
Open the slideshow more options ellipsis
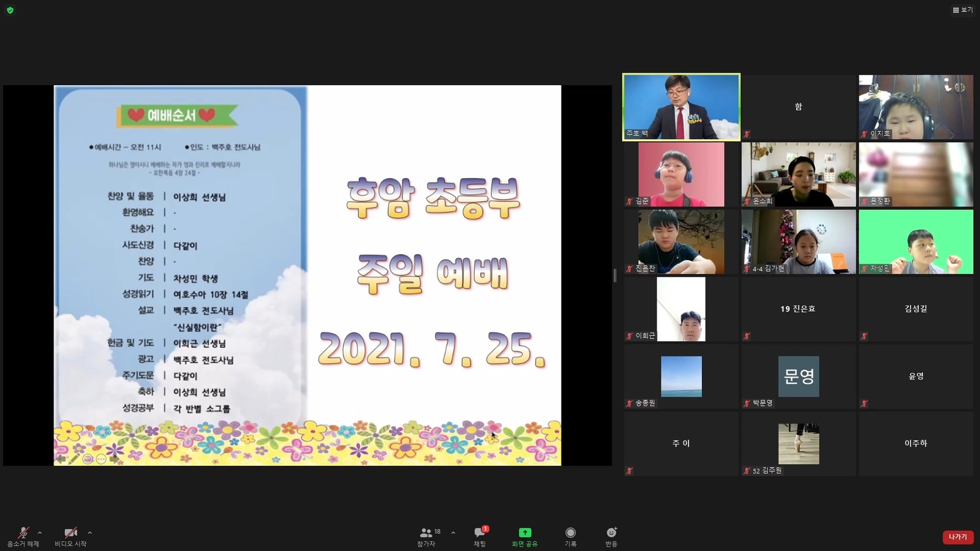pyautogui.click(x=101, y=459)
